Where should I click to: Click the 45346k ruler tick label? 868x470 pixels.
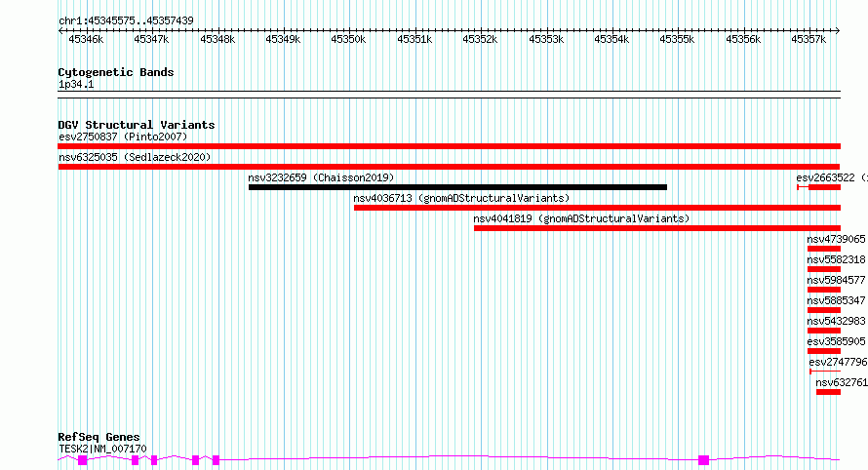coord(86,40)
